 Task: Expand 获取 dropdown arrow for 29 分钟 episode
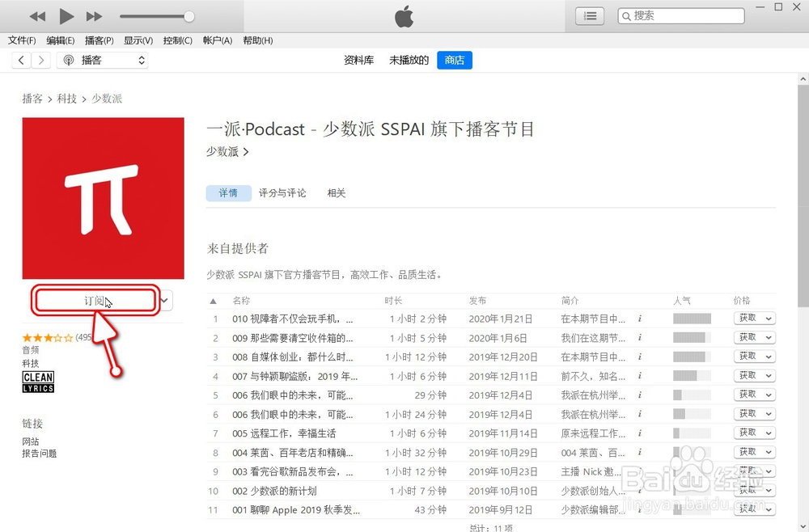point(769,395)
